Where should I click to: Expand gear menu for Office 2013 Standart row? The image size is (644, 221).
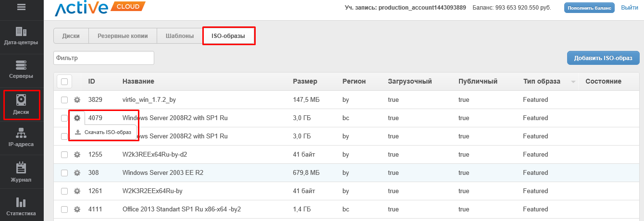point(77,209)
